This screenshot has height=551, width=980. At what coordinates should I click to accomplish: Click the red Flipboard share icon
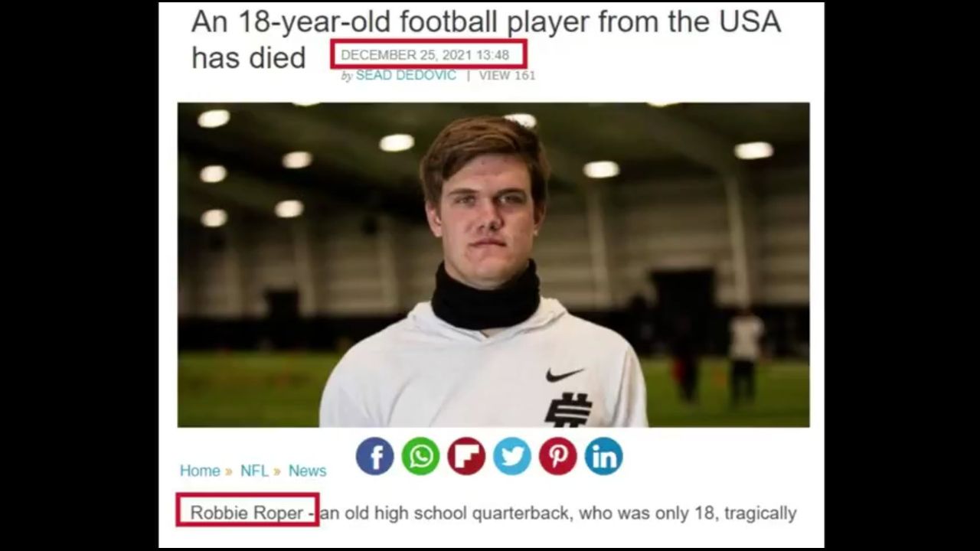[466, 457]
